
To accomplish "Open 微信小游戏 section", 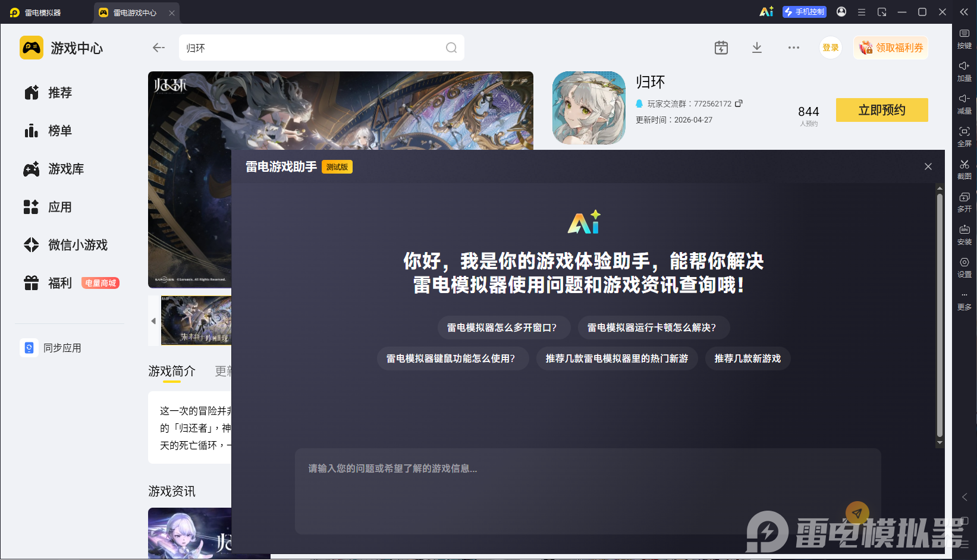I will (x=66, y=245).
